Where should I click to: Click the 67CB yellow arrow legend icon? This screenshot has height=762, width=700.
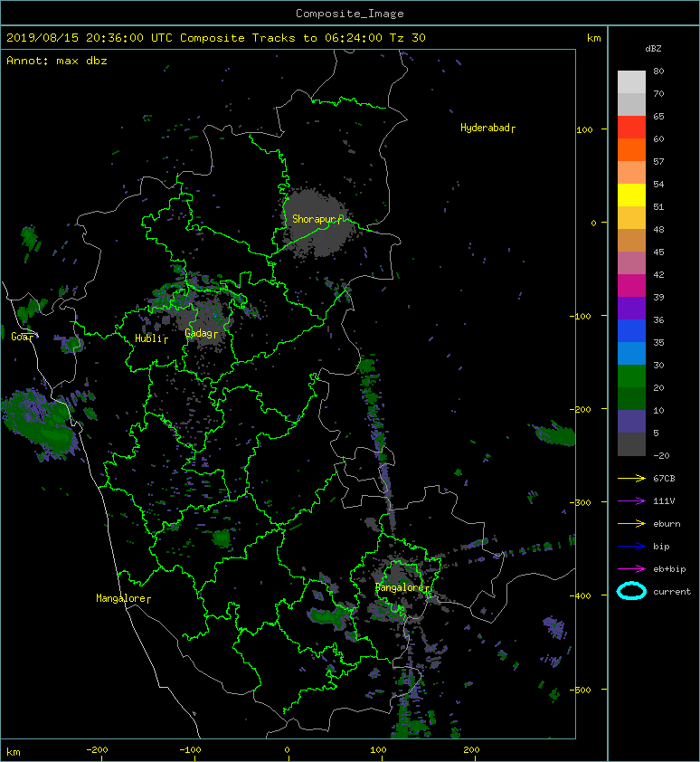(631, 478)
